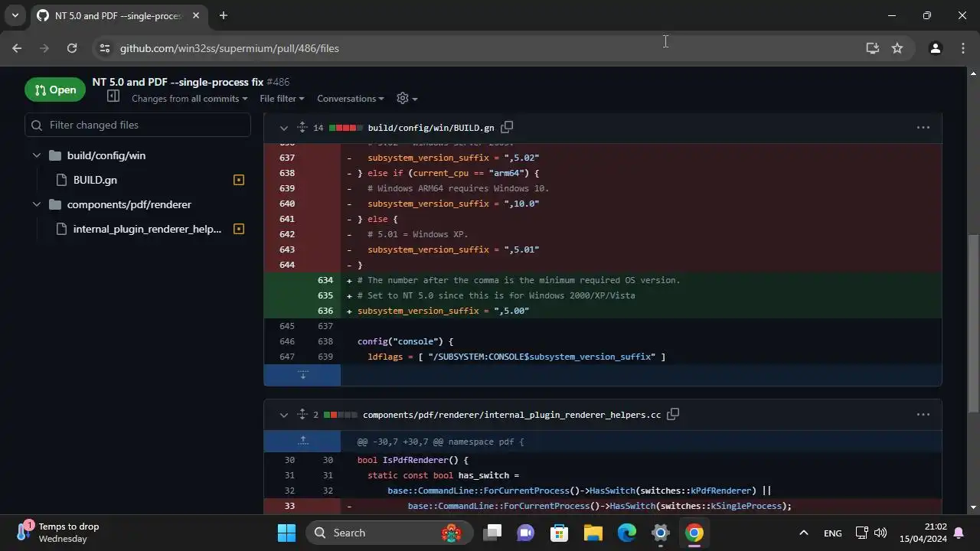Click the browser back arrow
Viewport: 980px width, 551px height.
(x=17, y=48)
